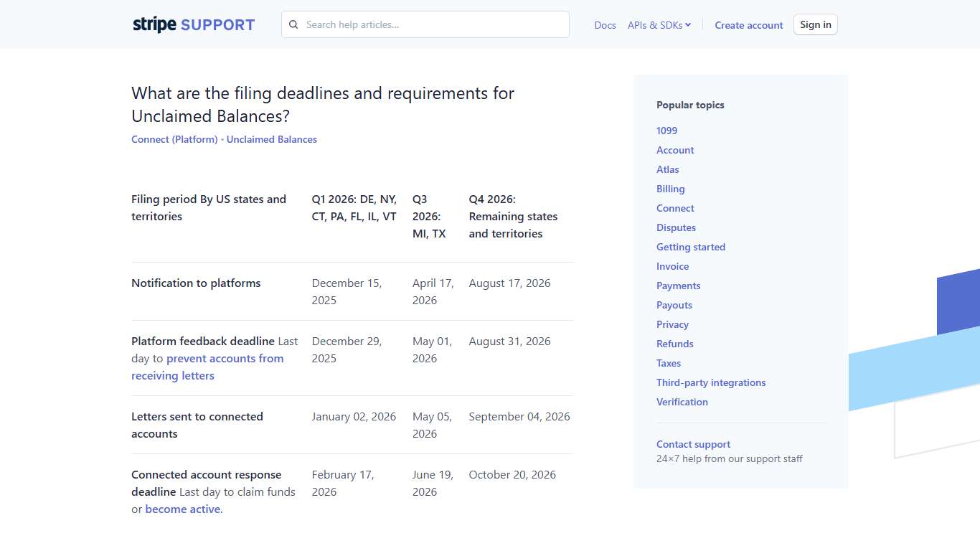Screen dimensions: 980x551
Task: Open the Payouts help topic
Action: [x=674, y=305]
